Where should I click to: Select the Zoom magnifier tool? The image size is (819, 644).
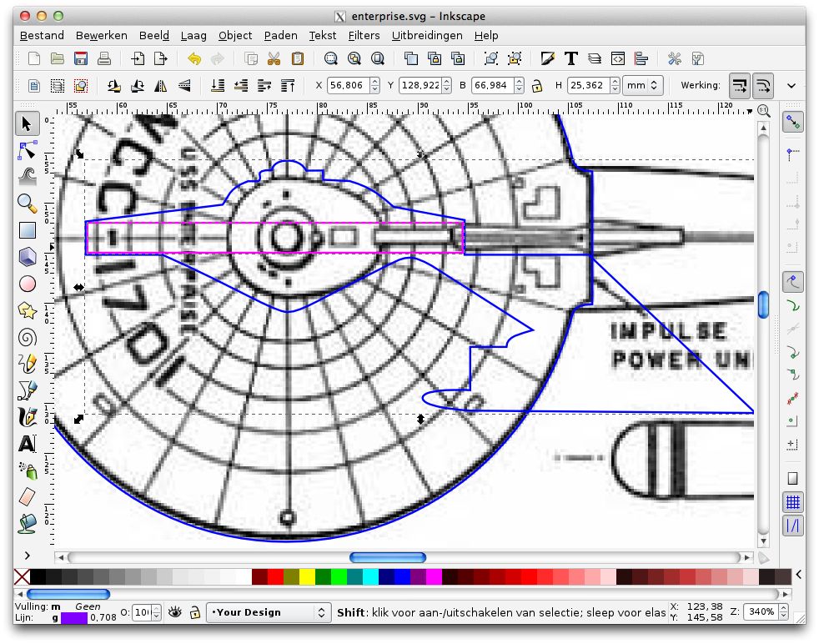pos(28,204)
